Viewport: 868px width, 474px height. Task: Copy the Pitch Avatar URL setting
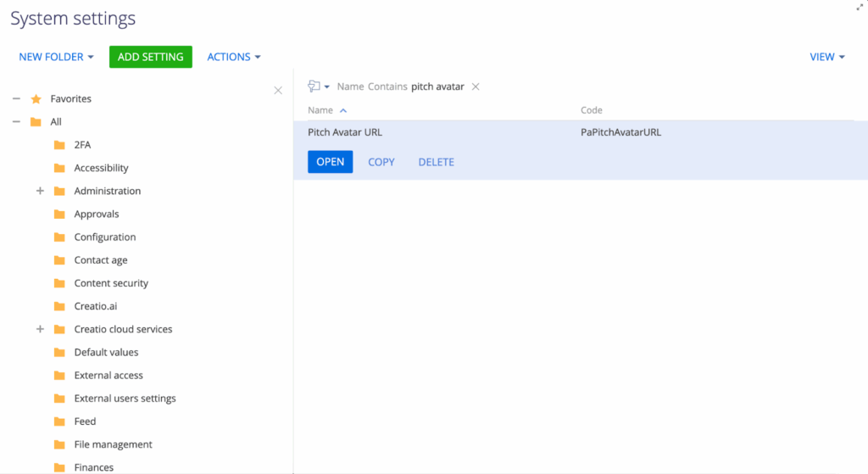pyautogui.click(x=381, y=162)
